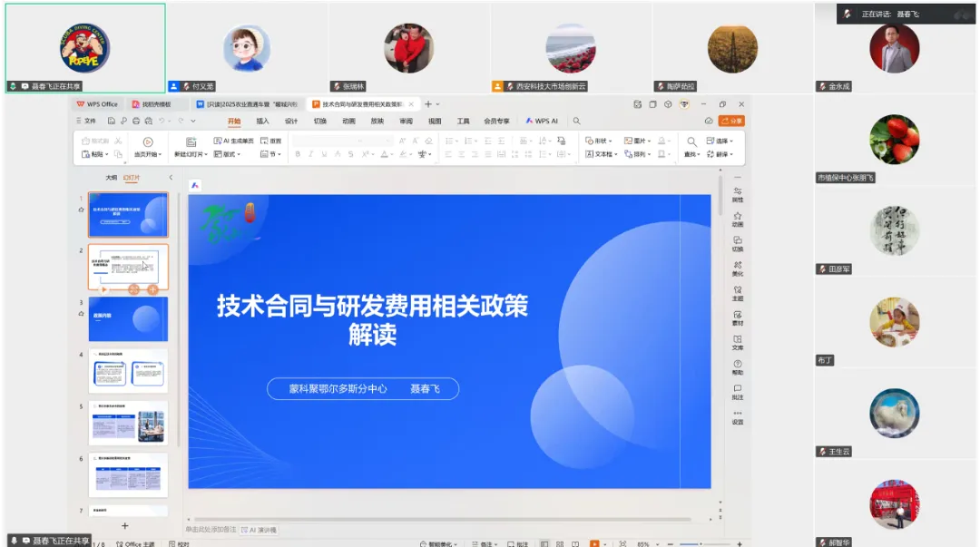Image resolution: width=980 pixels, height=547 pixels.
Task: Collapse the slide thumbnail panel chevron
Action: pyautogui.click(x=171, y=178)
